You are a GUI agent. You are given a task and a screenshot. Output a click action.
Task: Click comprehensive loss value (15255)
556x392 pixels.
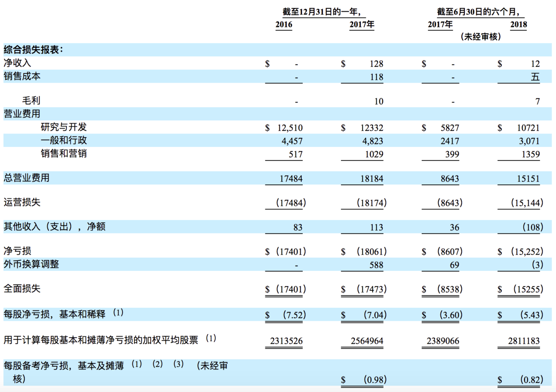pyautogui.click(x=527, y=289)
